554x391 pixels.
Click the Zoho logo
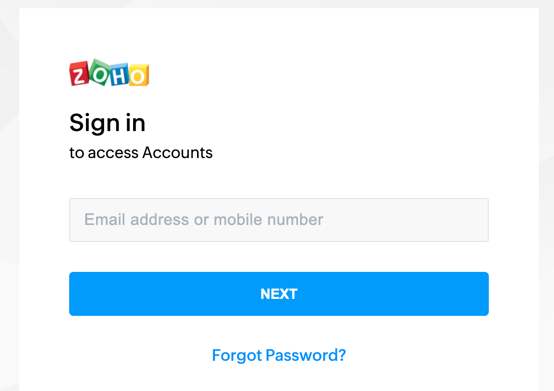[109, 73]
